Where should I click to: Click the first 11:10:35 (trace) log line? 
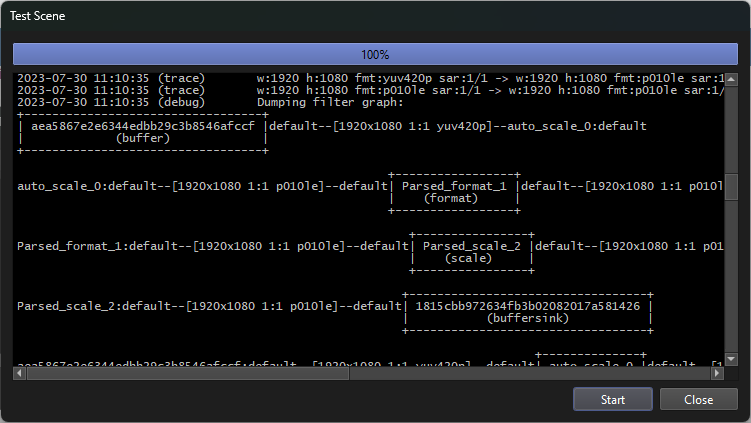pyautogui.click(x=110, y=78)
